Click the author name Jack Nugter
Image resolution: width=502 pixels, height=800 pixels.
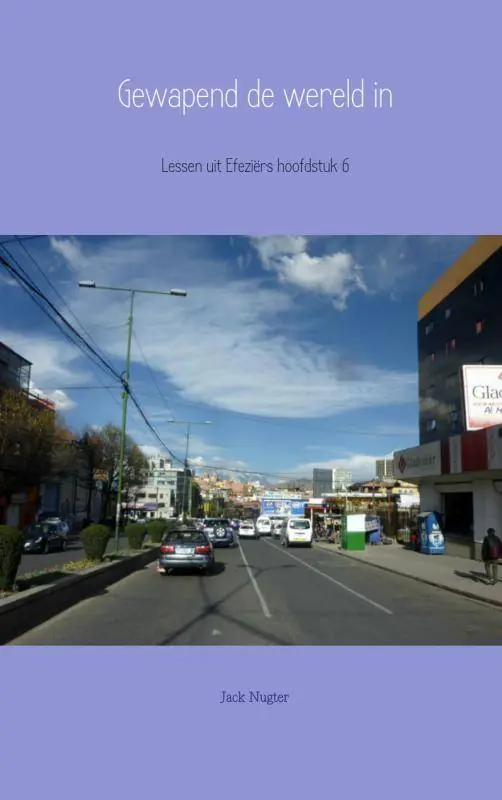point(254,697)
